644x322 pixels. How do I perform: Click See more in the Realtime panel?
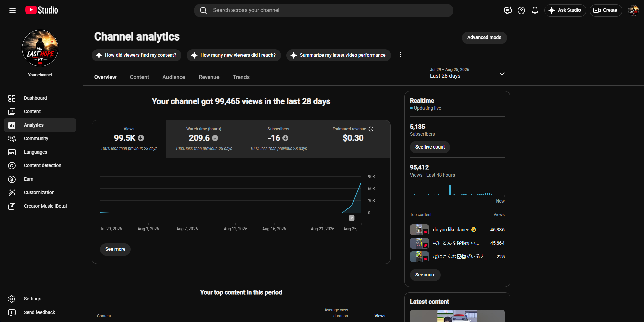click(x=425, y=275)
